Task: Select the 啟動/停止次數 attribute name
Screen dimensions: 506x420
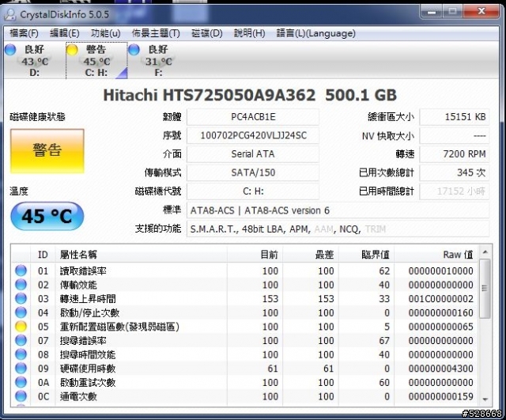Action: click(89, 312)
